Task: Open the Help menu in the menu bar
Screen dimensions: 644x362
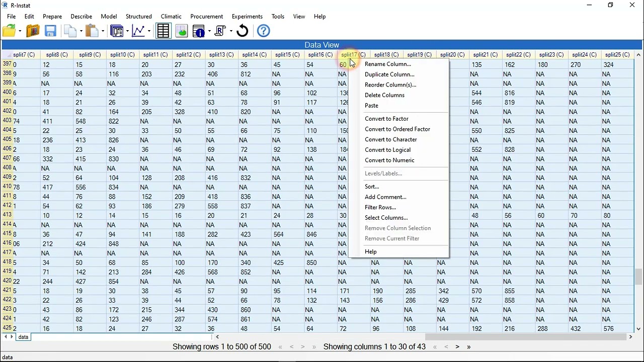Action: [x=319, y=17]
